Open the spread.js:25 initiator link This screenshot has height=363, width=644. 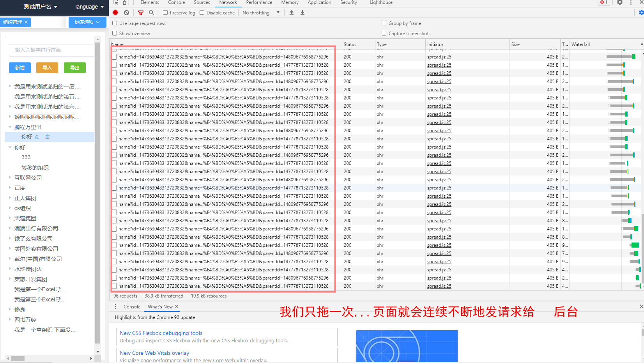click(439, 57)
